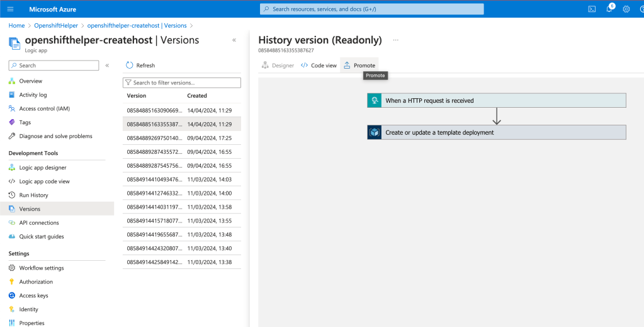Select version 08584914414031197 from 13:58

(x=181, y=207)
